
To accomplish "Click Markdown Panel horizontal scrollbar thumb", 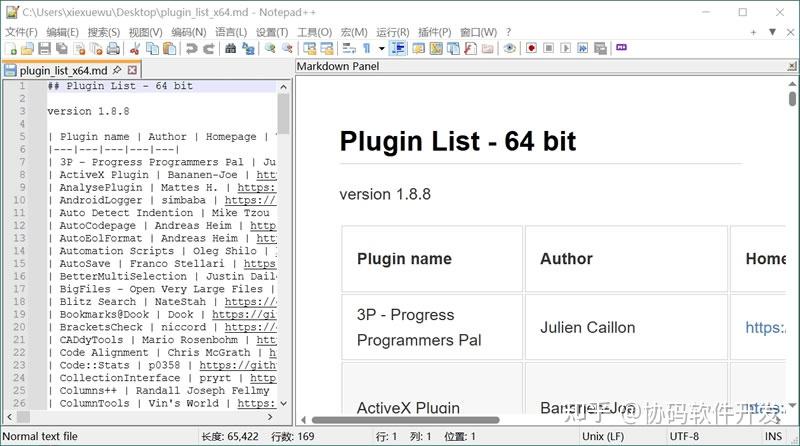I will (x=406, y=420).
